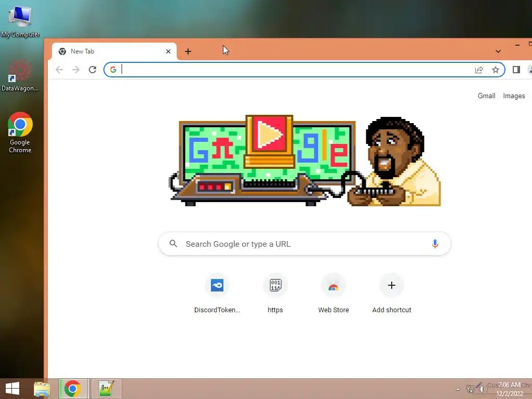Click the network tray icon
The image size is (532, 399).
coord(470,389)
